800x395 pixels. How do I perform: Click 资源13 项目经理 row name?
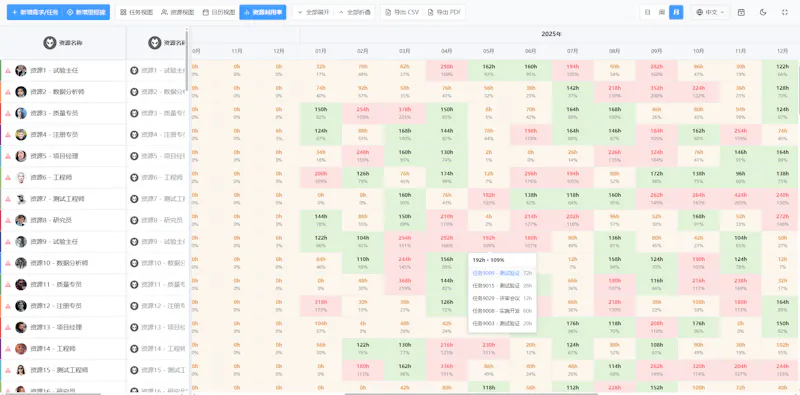tap(56, 328)
